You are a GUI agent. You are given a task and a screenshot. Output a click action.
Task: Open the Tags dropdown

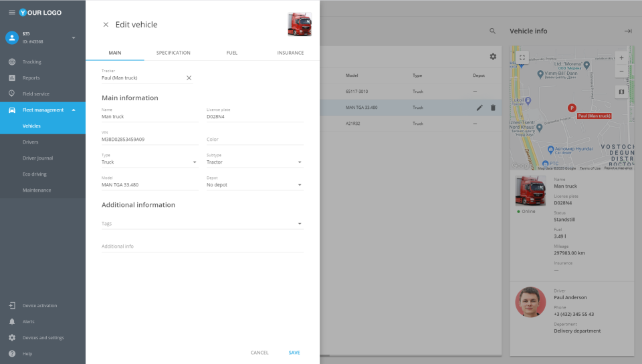tap(203, 224)
